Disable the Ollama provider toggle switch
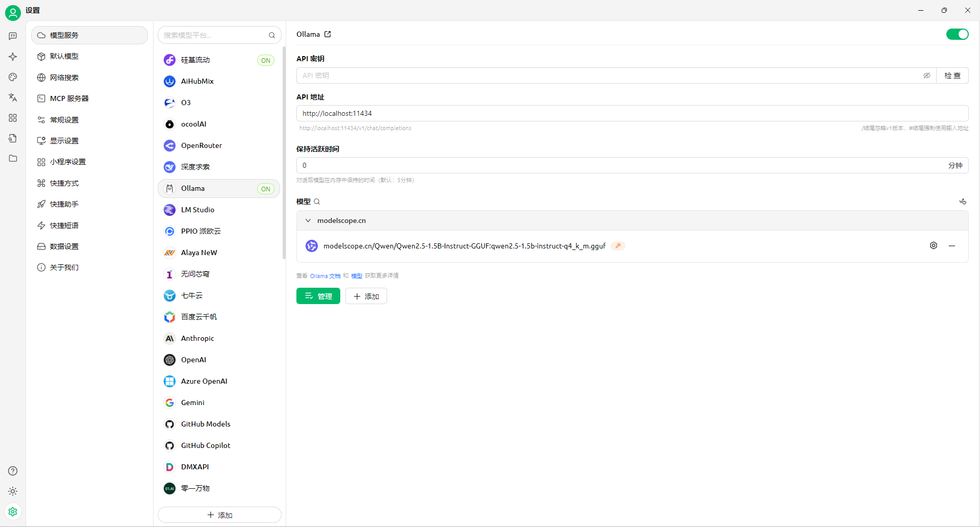Screen dimensions: 980x527 click(957, 34)
